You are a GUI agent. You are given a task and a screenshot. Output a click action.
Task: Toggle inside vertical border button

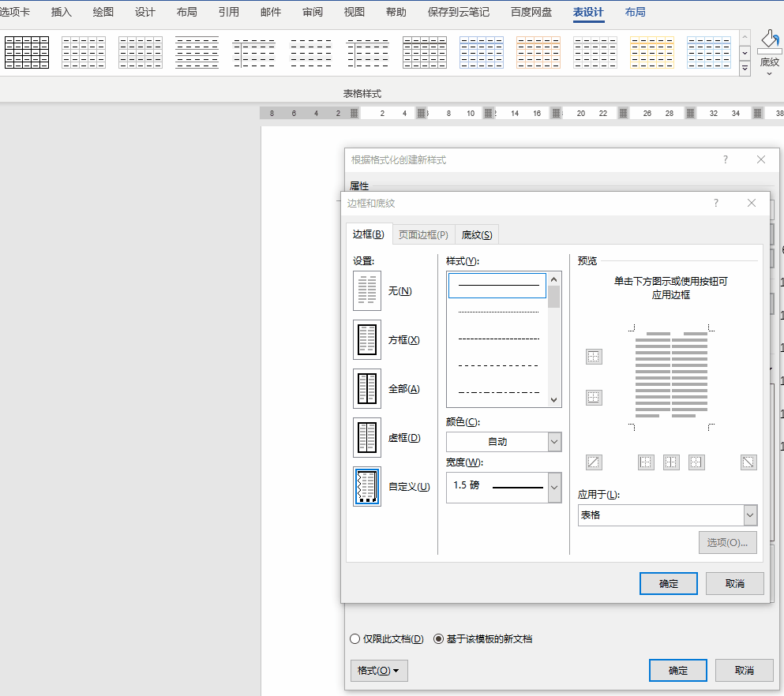click(671, 462)
